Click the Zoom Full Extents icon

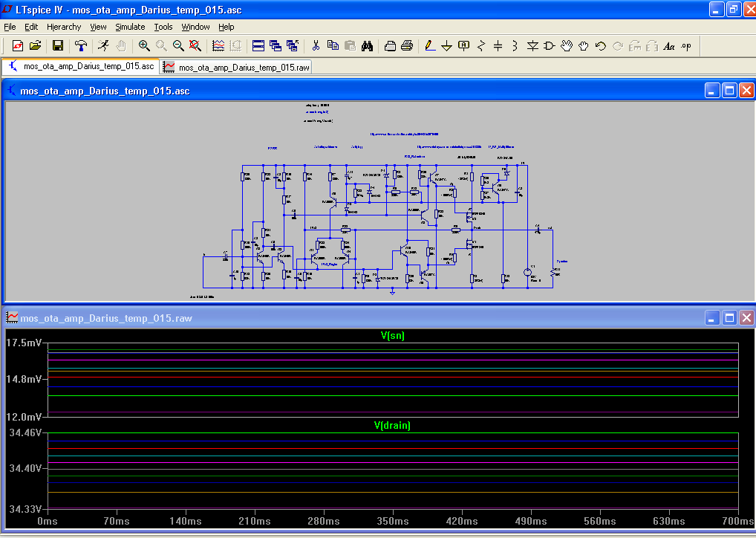[x=195, y=46]
